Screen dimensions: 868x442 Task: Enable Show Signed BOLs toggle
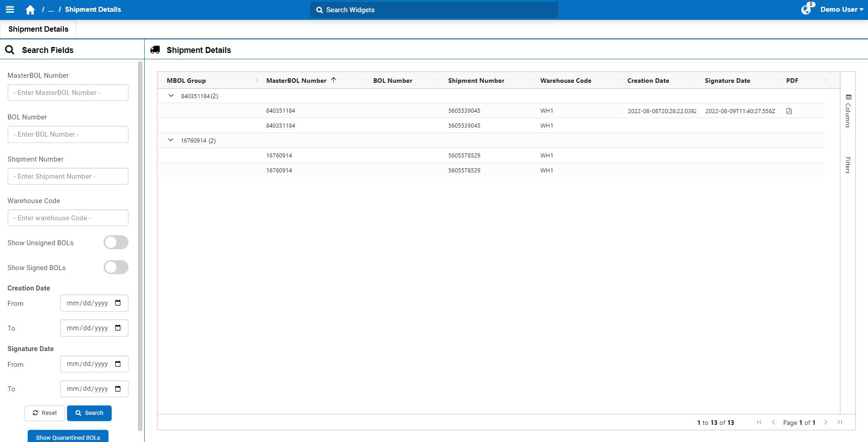pyautogui.click(x=116, y=267)
